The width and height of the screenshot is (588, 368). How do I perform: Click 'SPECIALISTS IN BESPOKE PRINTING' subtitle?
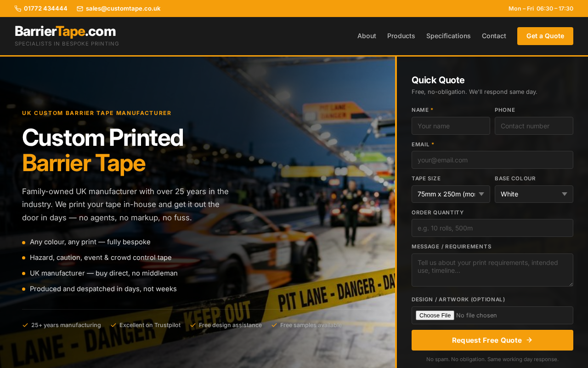(67, 44)
